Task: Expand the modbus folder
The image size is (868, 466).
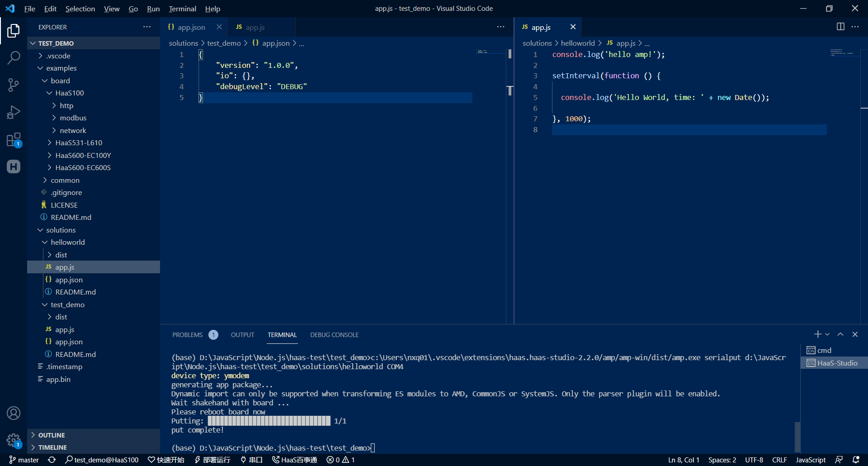Action: pos(94,118)
